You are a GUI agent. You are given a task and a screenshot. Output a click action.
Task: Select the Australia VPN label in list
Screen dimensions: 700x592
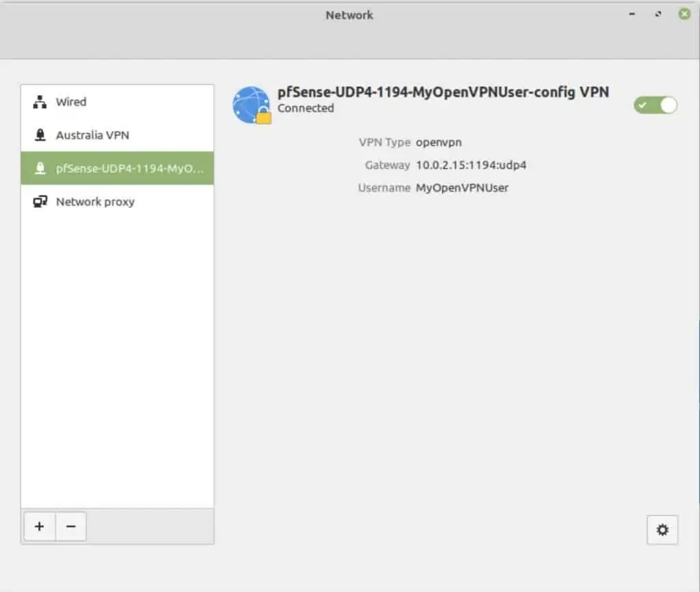click(92, 135)
